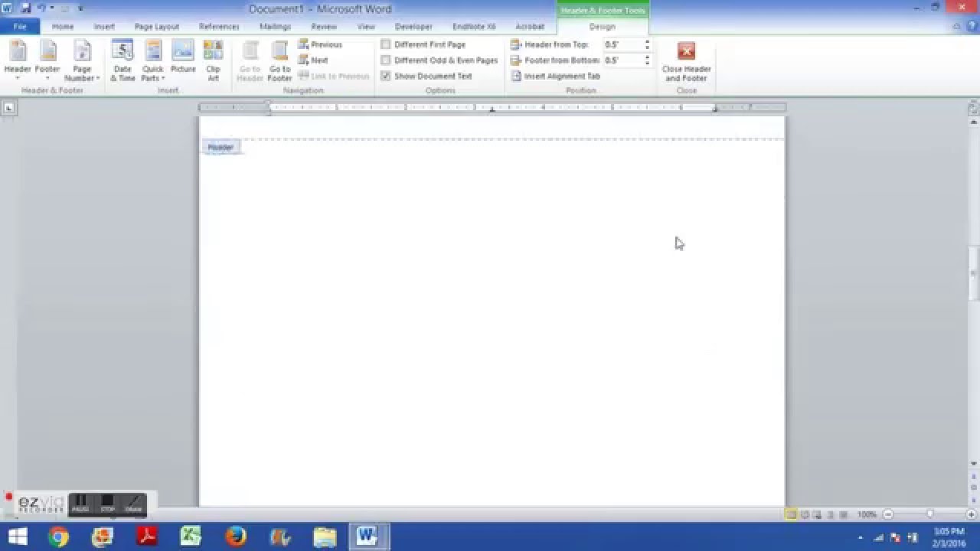Undo last action in Quick Access Toolbar
980x551 pixels.
tap(41, 8)
